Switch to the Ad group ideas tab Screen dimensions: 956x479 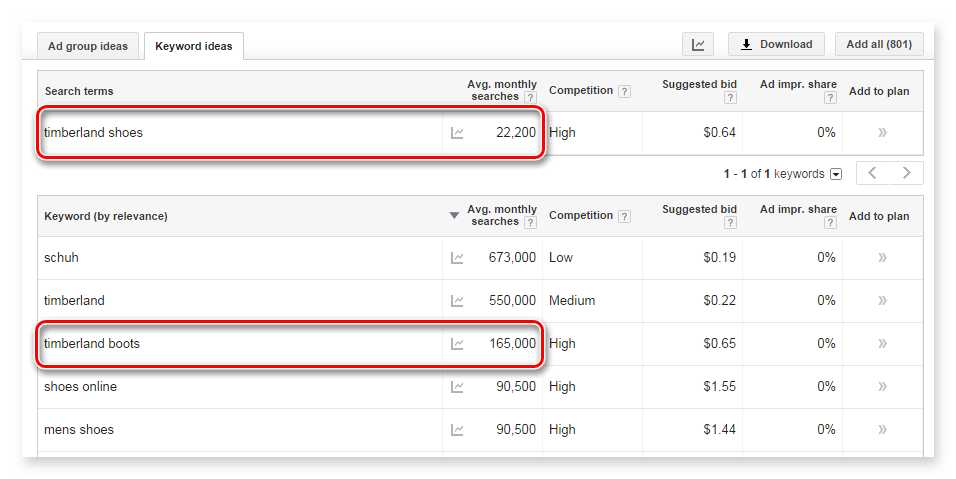coord(88,46)
